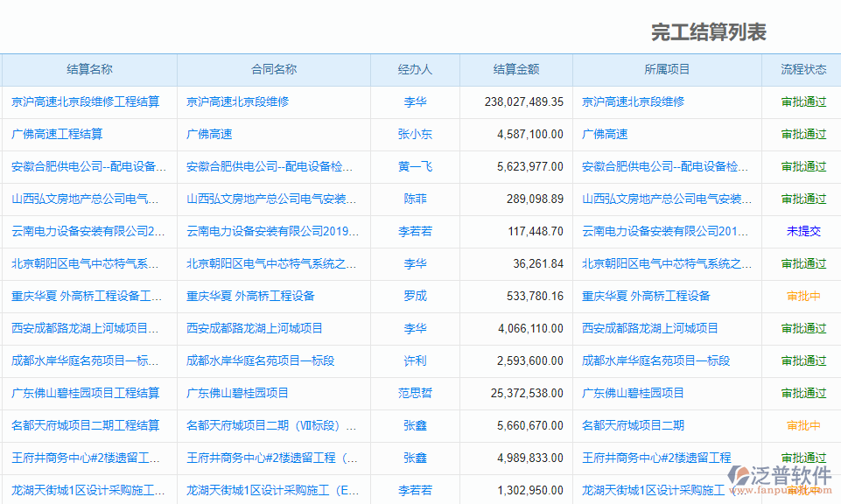Click the 经办人 column header
Screen dimensions: 841x504
(x=415, y=70)
